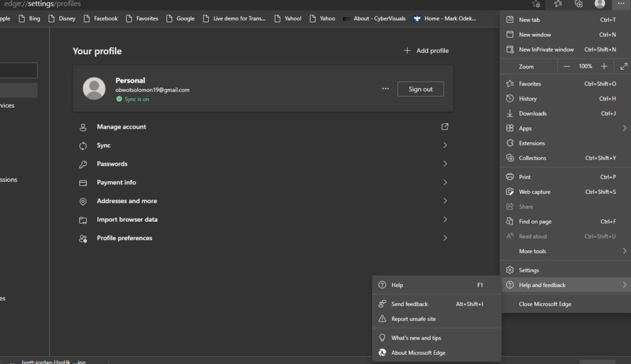631x364 pixels.
Task: Click the Sync is on status text
Action: tap(137, 99)
